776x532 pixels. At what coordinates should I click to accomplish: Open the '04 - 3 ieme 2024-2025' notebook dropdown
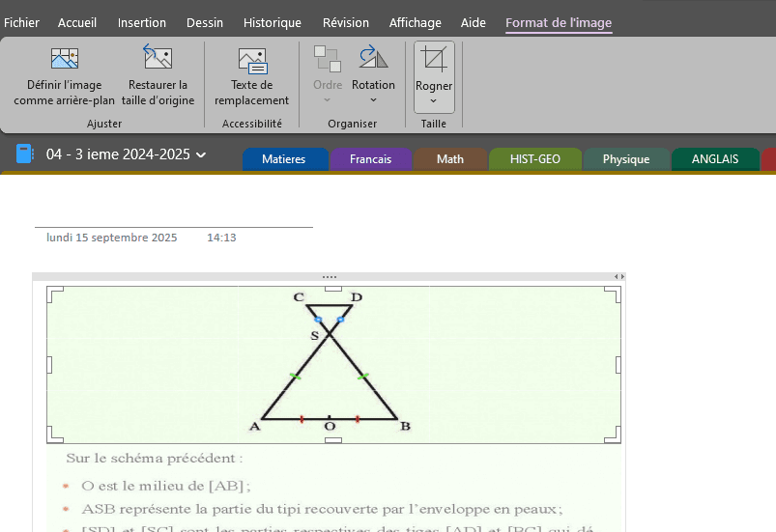pyautogui.click(x=126, y=154)
